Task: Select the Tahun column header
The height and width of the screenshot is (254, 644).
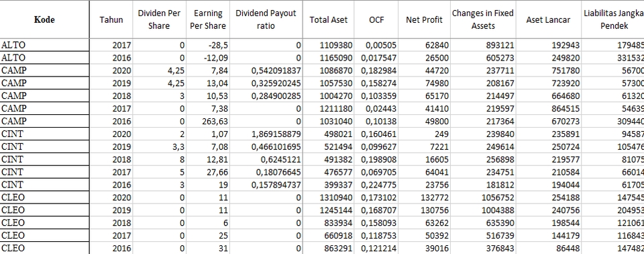Action: (111, 19)
